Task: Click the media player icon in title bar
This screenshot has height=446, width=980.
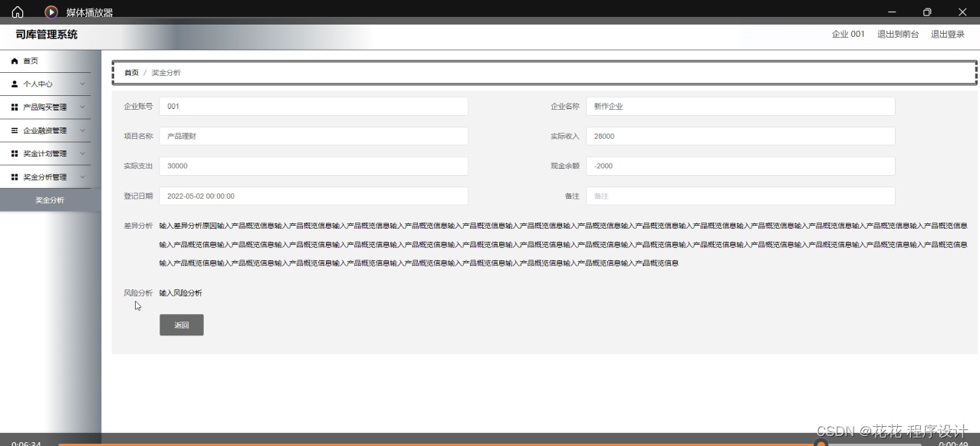Action: (x=51, y=12)
